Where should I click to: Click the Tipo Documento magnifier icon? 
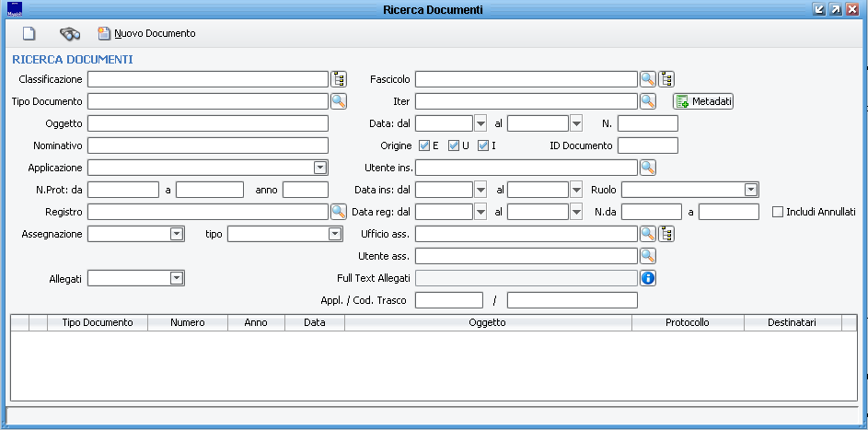pos(339,101)
